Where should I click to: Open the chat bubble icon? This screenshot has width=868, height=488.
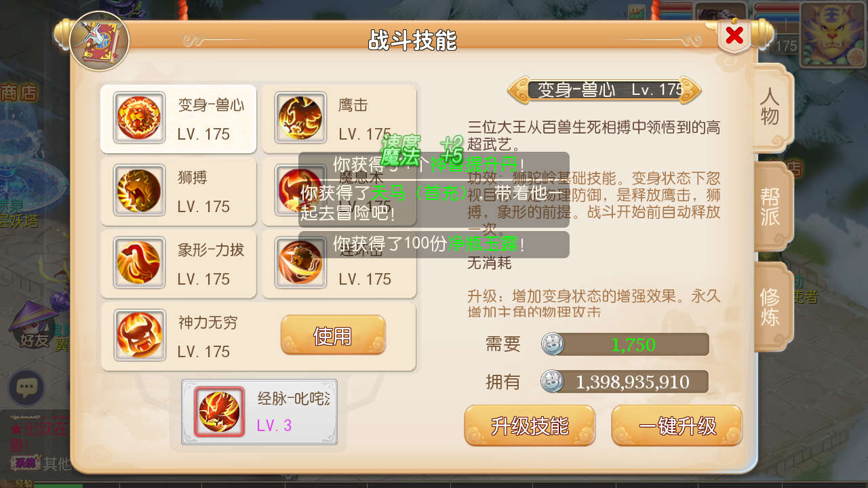[26, 388]
